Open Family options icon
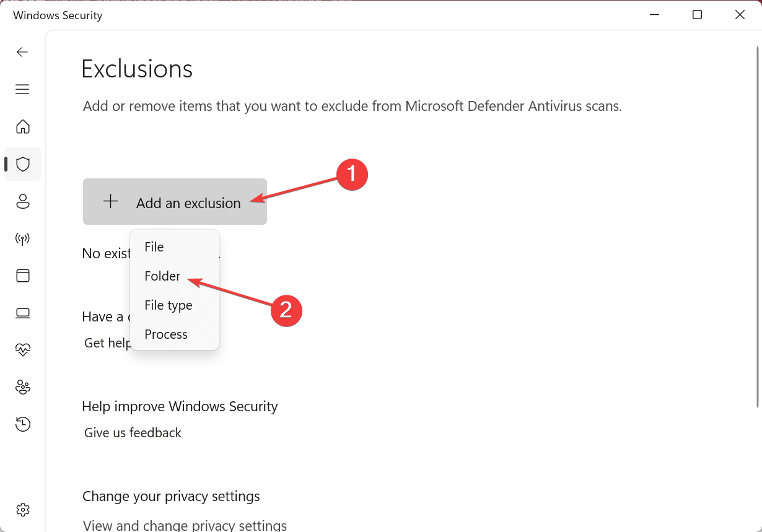 pos(23,387)
